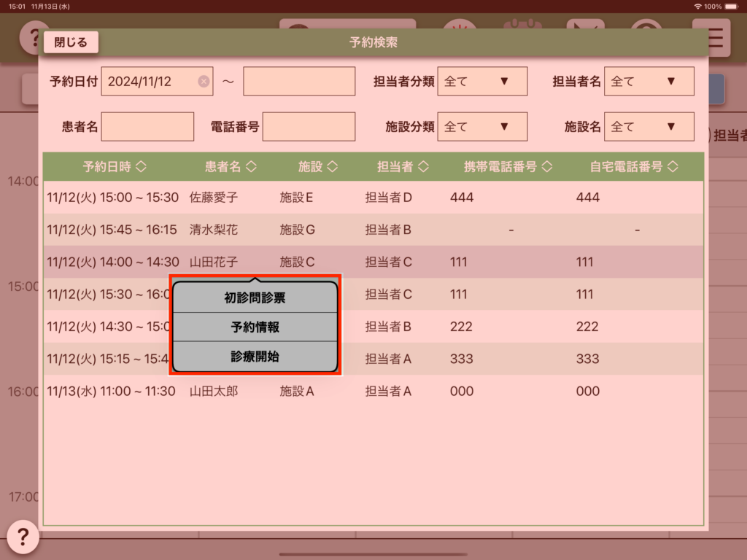
Task: Focus the 電話番号 input field
Action: coord(309,127)
